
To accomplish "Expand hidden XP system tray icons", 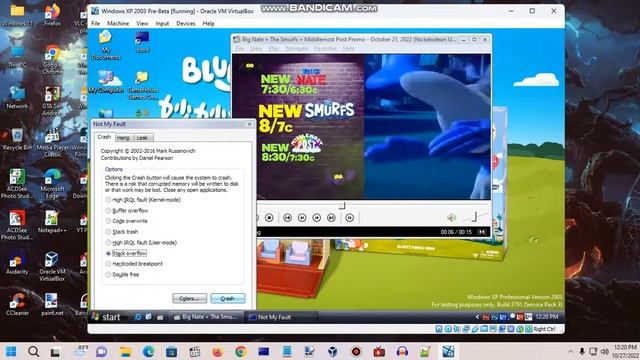I will coord(477,317).
